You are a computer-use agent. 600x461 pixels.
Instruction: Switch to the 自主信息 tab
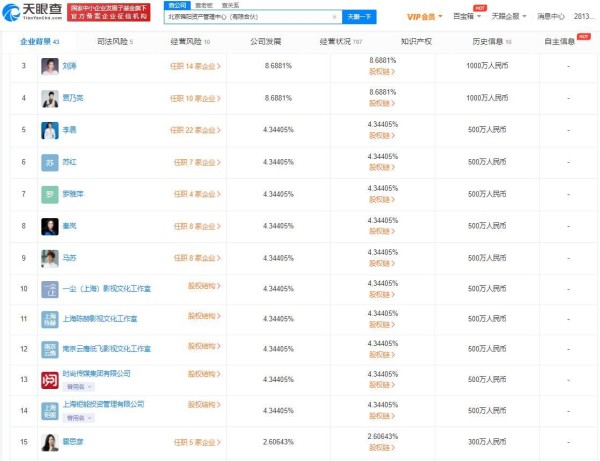(559, 42)
